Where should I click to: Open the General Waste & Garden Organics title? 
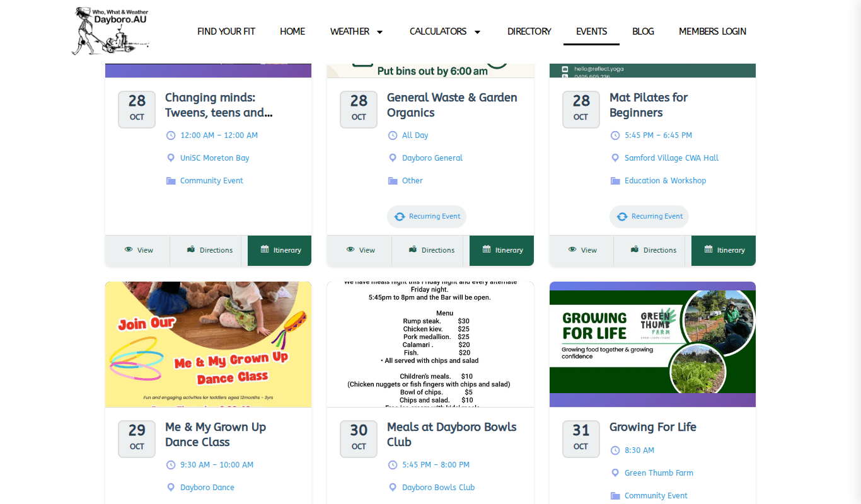(x=452, y=105)
